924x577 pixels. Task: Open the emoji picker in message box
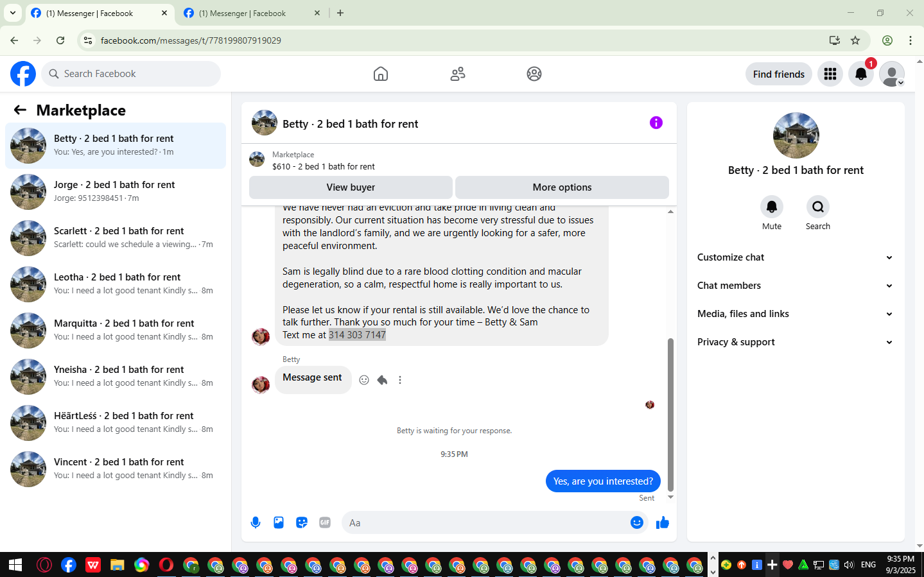click(637, 522)
